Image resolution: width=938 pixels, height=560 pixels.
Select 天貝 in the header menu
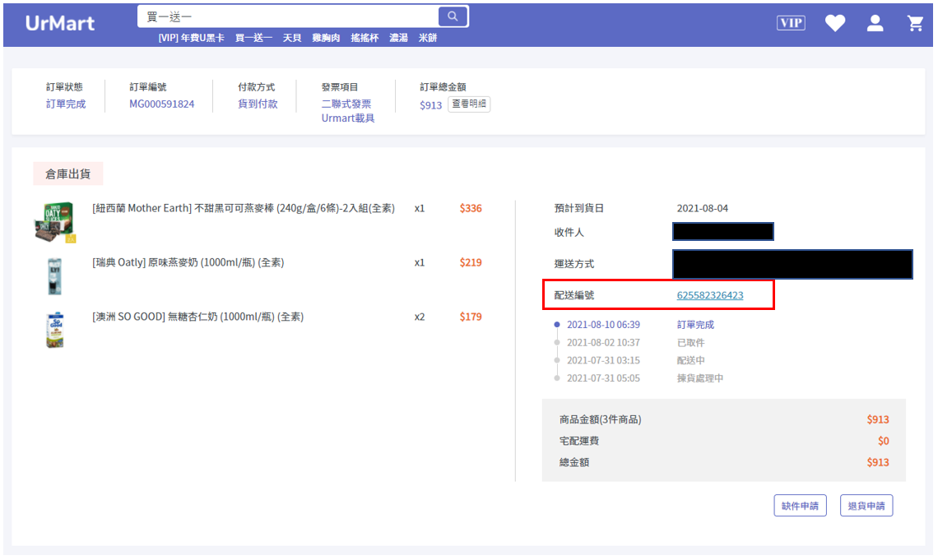tap(292, 38)
